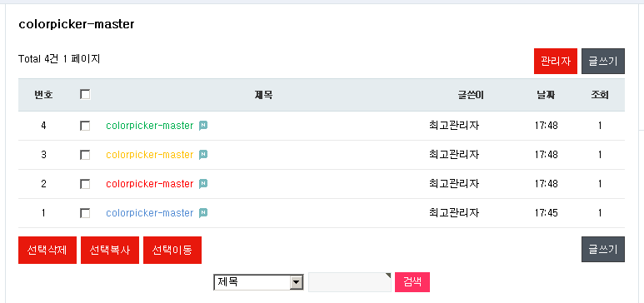This screenshot has height=303, width=644.
Task: Open the 제목 search field dropdown
Action: (258, 282)
